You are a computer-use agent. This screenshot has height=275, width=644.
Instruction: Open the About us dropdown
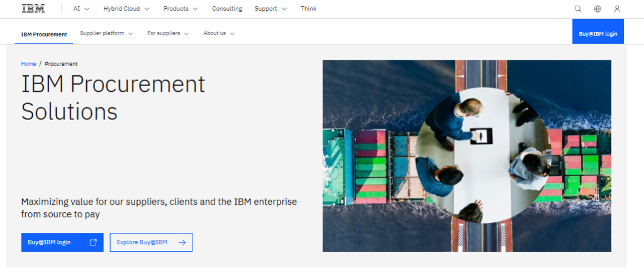[219, 34]
